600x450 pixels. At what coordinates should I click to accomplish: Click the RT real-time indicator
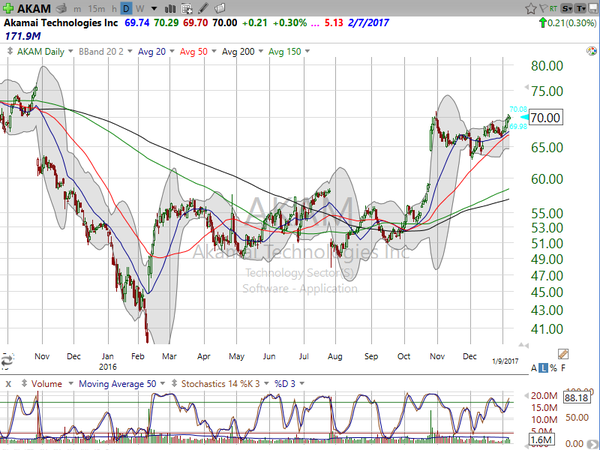point(553,8)
